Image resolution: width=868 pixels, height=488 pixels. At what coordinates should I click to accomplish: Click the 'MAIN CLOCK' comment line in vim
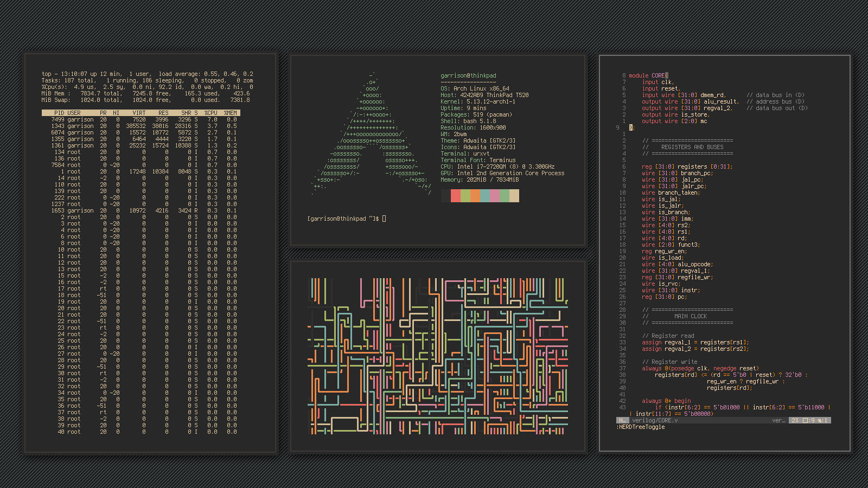(690, 317)
